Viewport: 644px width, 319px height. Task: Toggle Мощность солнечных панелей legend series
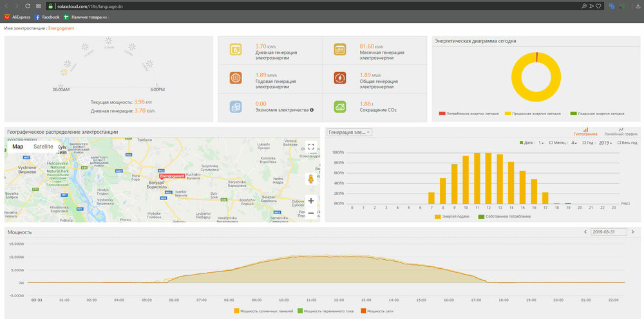[x=263, y=311]
